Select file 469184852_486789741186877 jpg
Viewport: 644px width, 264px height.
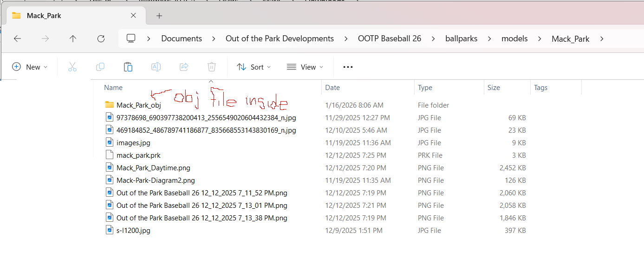coord(206,130)
